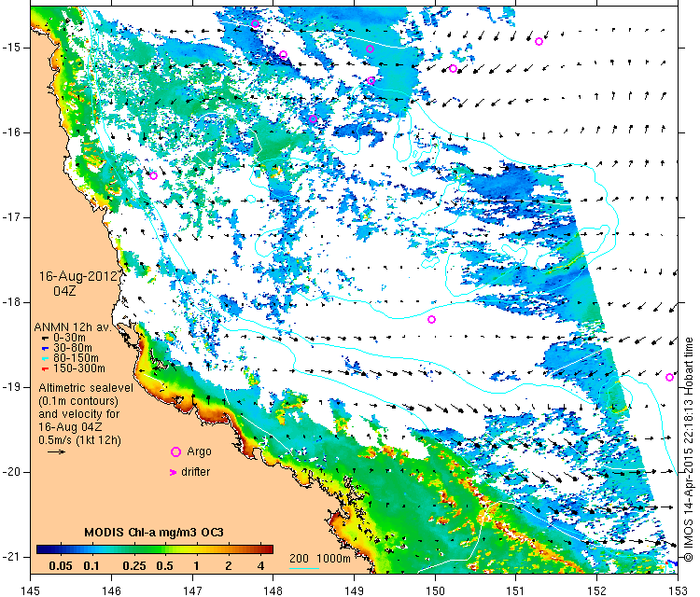
Task: Click the longitude axis label '153'
Action: point(678,590)
